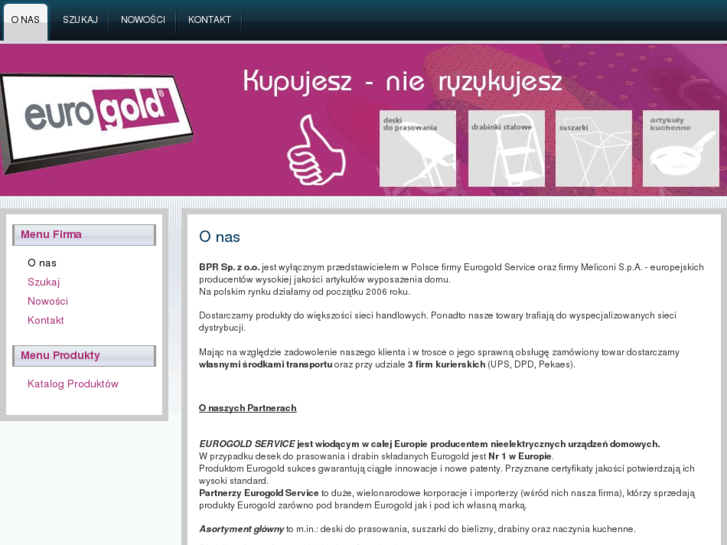Open the Kontakt sidebar link
The height and width of the screenshot is (545, 727).
coord(45,320)
